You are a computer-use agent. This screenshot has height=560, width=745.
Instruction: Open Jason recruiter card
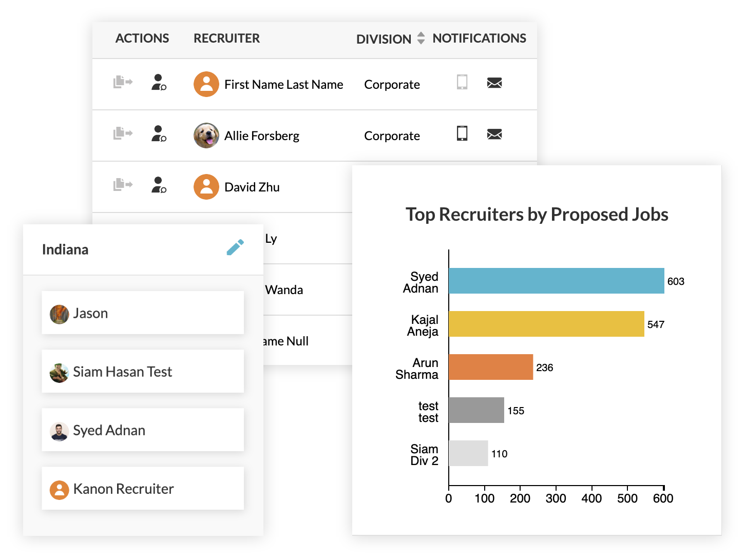click(x=143, y=313)
